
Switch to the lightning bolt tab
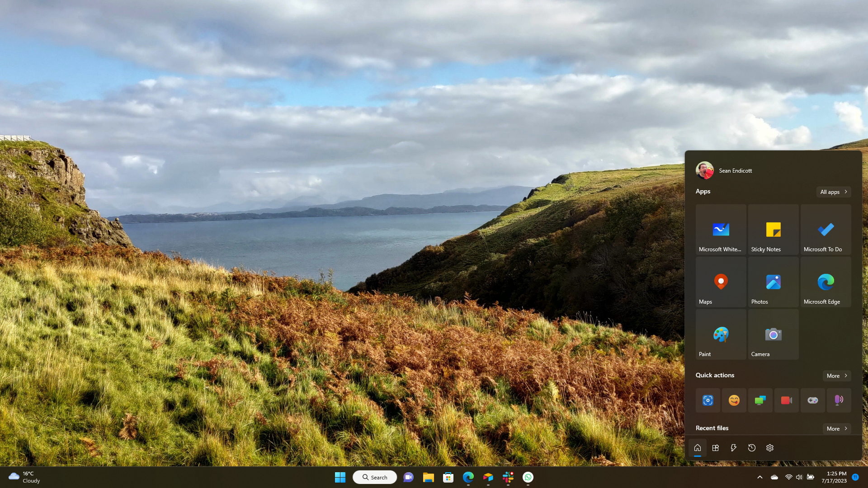733,448
